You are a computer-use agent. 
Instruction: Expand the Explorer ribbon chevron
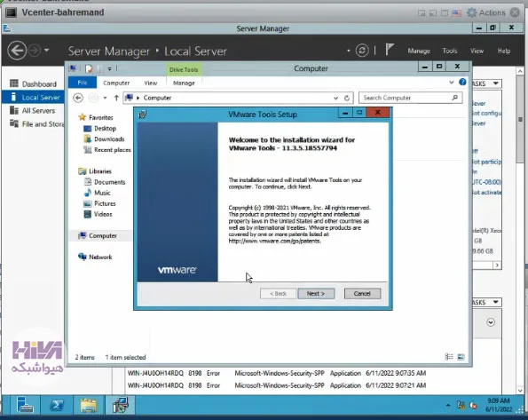pos(452,83)
